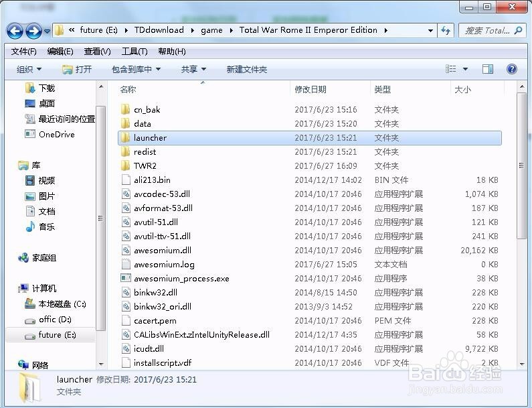Image resolution: width=532 pixels, height=408 pixels.
Task: Select the data folder icon
Action: point(126,124)
